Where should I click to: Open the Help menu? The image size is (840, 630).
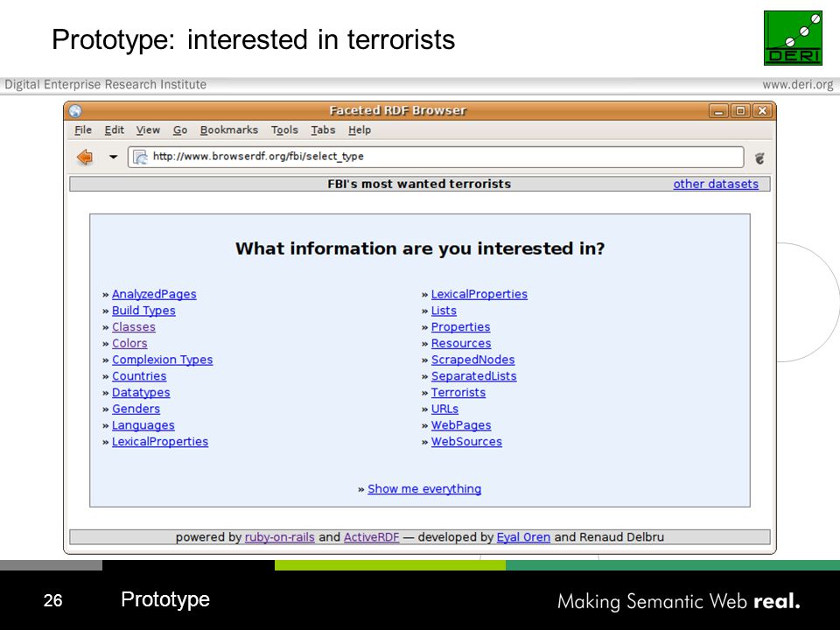point(360,129)
